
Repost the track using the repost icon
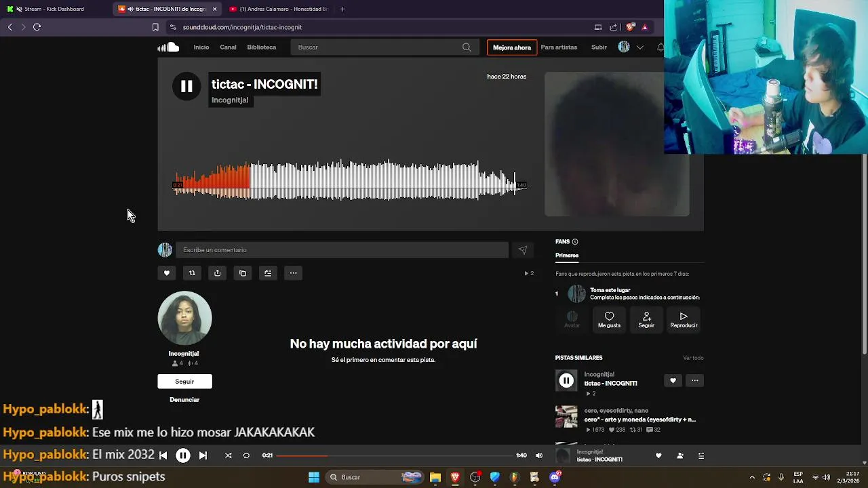192,273
